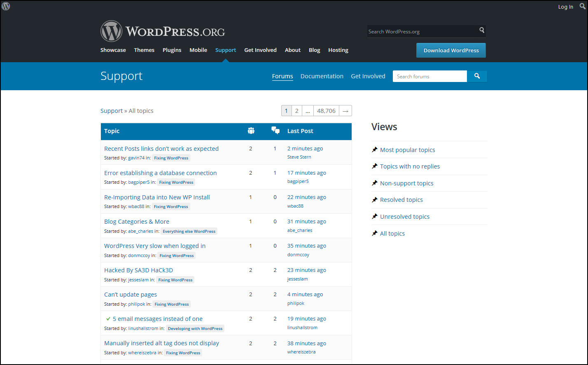Click author gavin74 profile link
Image resolution: width=588 pixels, height=365 pixels.
(136, 158)
